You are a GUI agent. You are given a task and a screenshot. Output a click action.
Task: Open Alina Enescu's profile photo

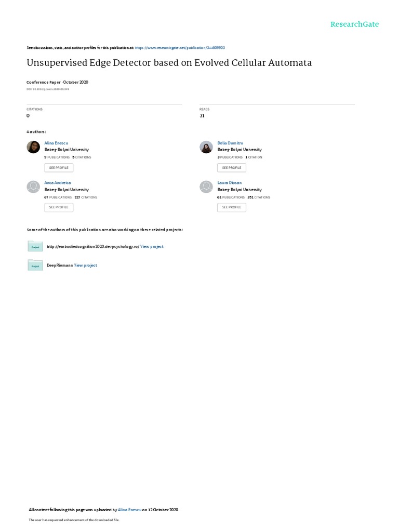(33, 147)
